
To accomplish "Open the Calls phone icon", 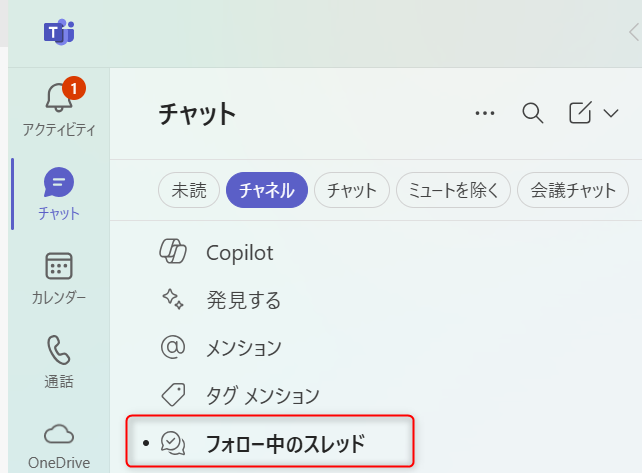I will coord(59,350).
